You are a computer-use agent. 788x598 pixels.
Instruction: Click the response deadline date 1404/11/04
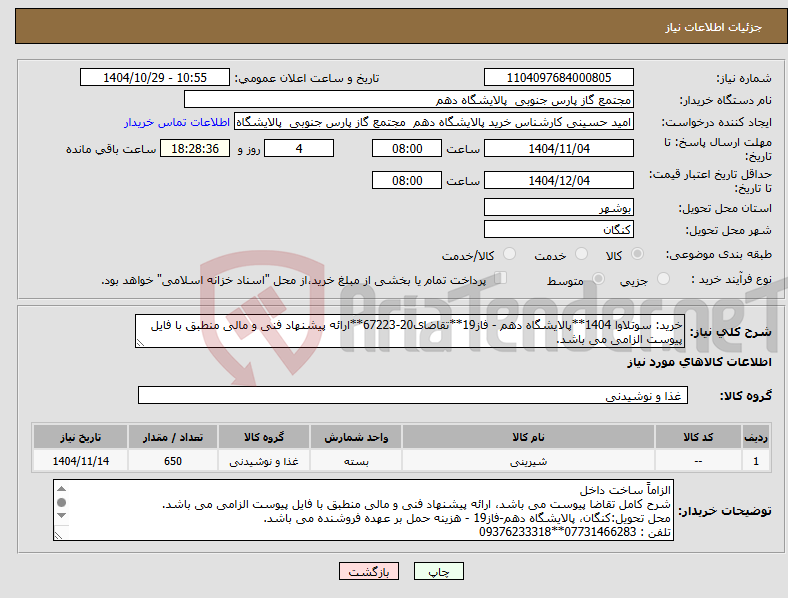click(x=558, y=149)
